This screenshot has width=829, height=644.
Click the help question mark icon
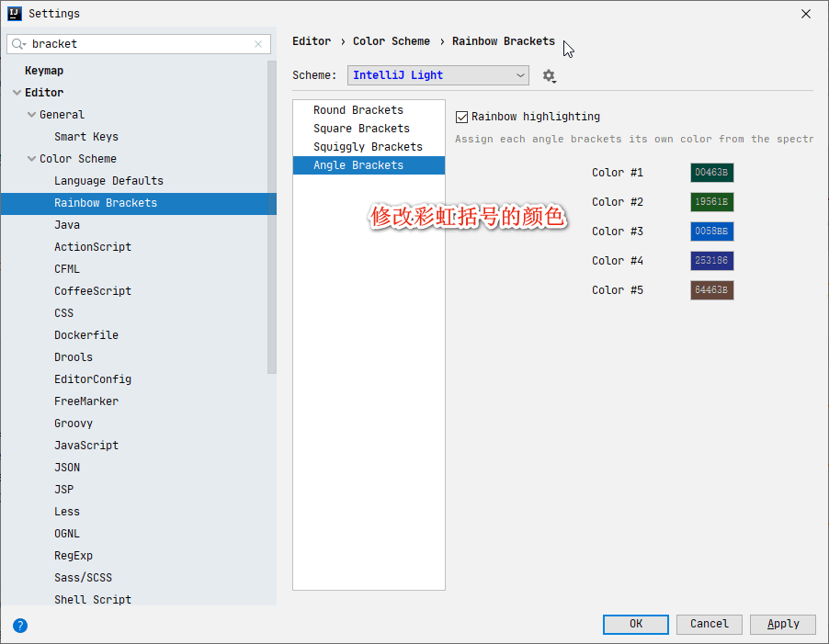click(x=20, y=626)
